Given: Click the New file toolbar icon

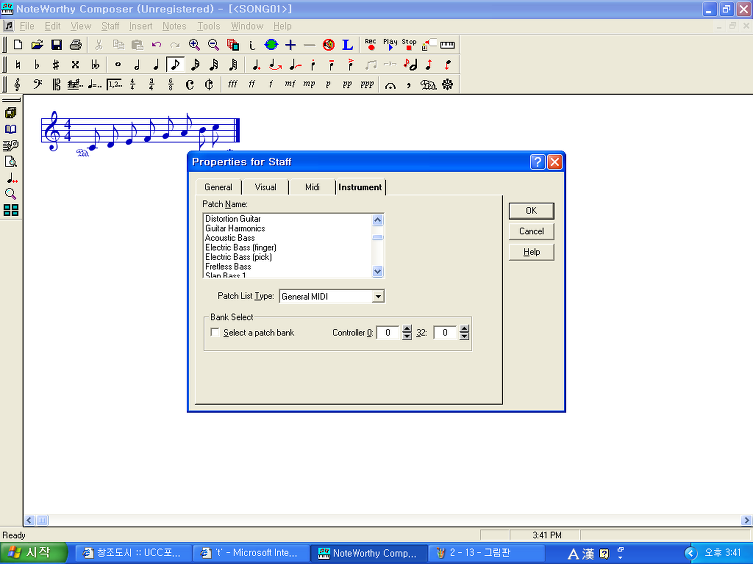Looking at the screenshot, I should [18, 45].
